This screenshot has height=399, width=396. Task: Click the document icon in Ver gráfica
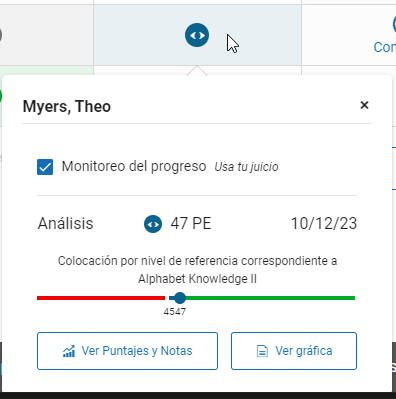click(262, 351)
